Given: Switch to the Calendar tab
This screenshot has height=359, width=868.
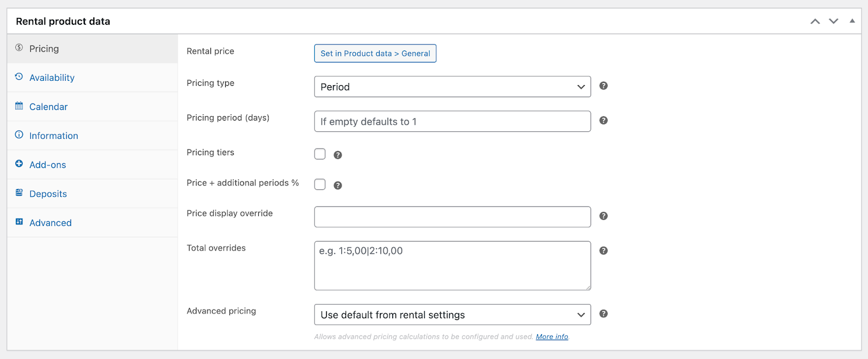Looking at the screenshot, I should 92,107.
